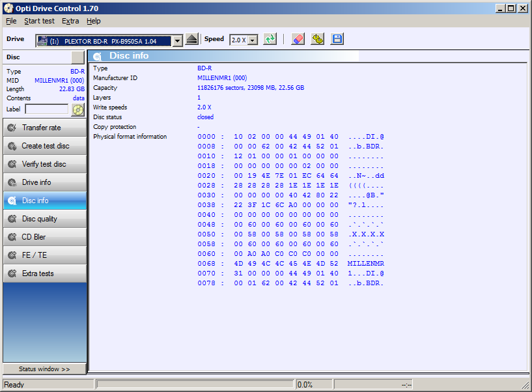Click the Copy protection label
Image resolution: width=532 pixels, height=392 pixels.
(x=115, y=127)
